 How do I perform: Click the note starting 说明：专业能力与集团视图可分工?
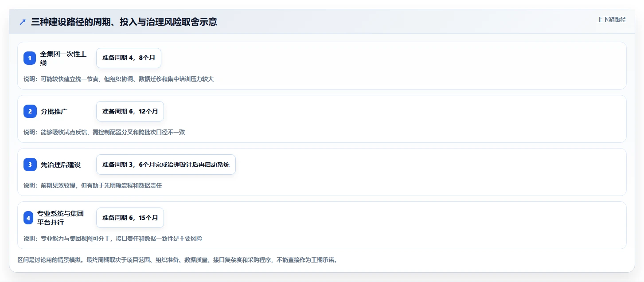click(x=113, y=239)
